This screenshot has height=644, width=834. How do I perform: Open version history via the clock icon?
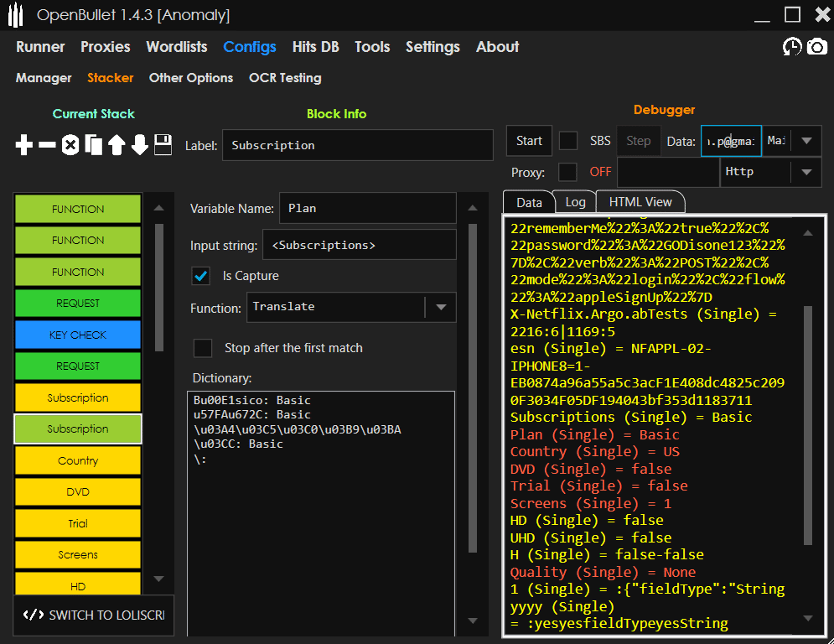click(x=792, y=48)
